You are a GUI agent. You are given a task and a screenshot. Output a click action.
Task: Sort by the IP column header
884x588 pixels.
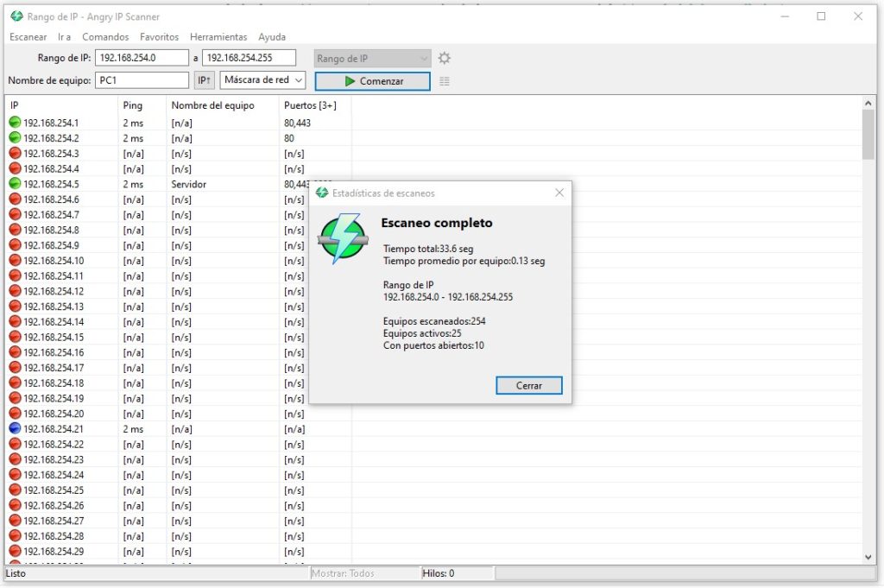click(x=61, y=105)
